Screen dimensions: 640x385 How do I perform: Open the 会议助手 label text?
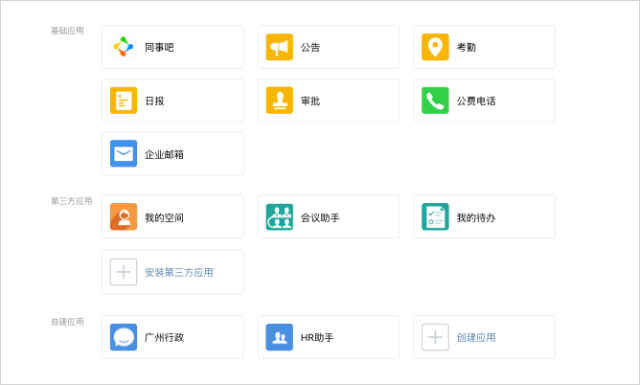pyautogui.click(x=320, y=218)
